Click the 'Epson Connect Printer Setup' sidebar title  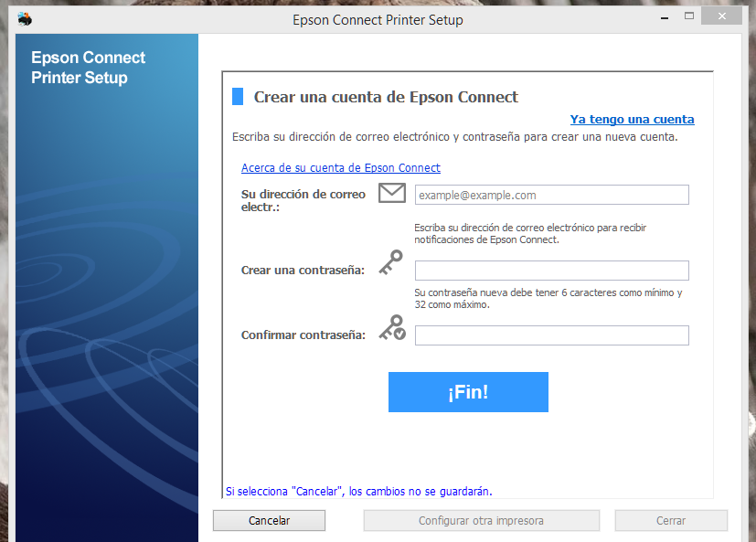click(89, 68)
